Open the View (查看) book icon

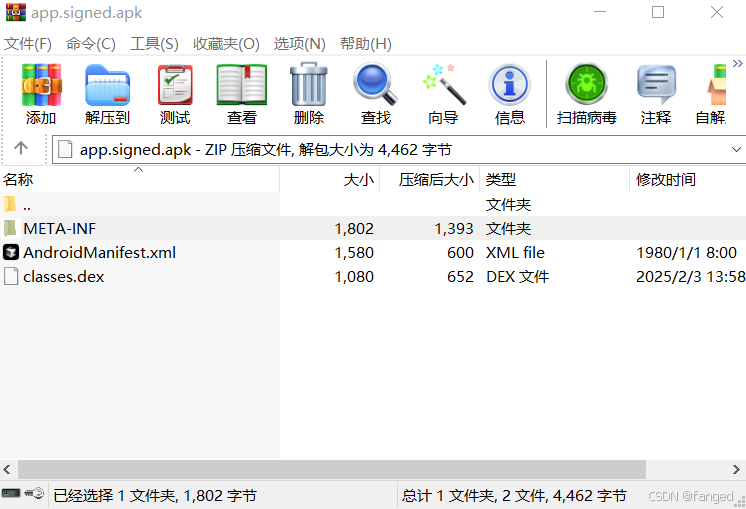[x=242, y=85]
